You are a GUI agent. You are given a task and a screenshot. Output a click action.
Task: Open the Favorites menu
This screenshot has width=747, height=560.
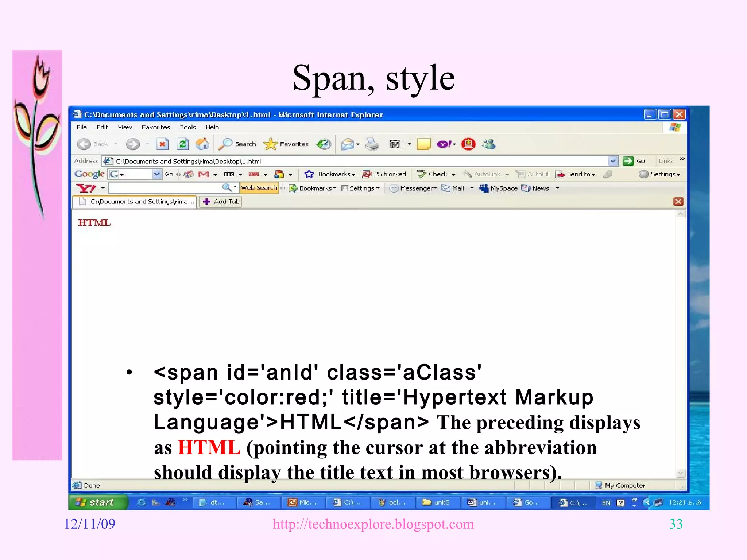[156, 127]
